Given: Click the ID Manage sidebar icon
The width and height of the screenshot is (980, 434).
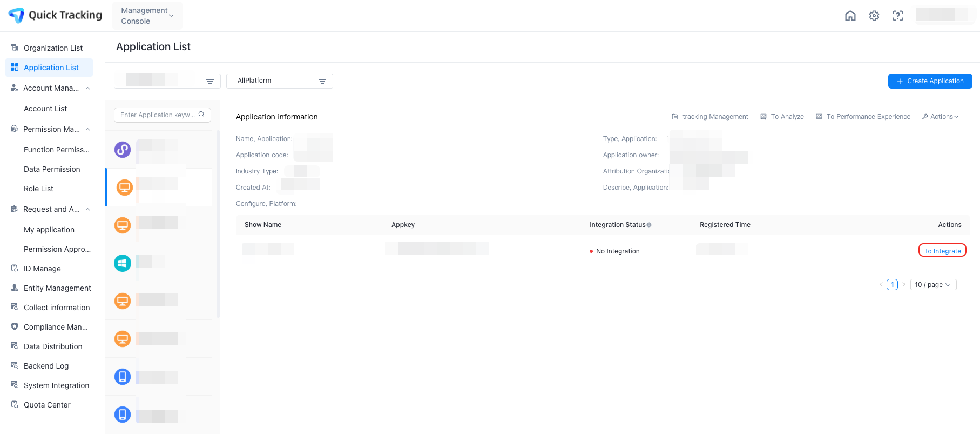Looking at the screenshot, I should [15, 268].
